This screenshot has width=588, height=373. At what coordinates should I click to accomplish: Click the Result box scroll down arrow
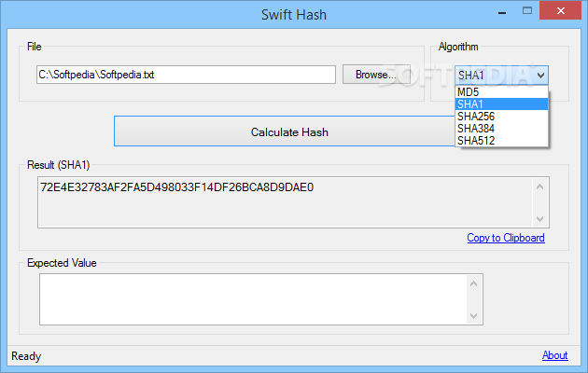tap(540, 219)
